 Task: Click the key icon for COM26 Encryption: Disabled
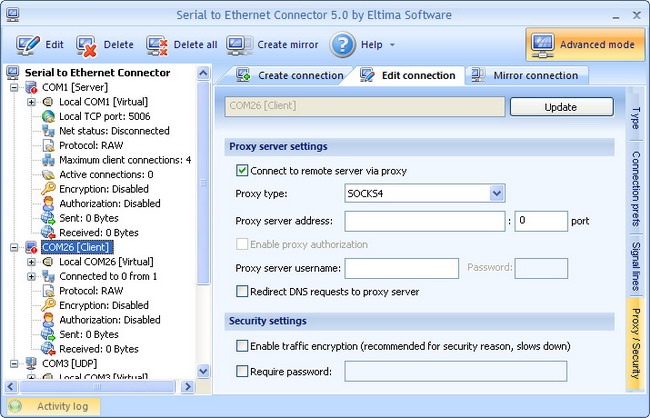pyautogui.click(x=48, y=306)
